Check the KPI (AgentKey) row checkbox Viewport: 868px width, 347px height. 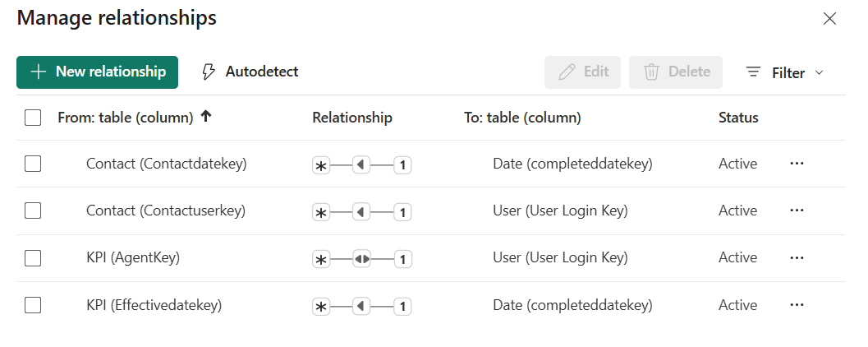[x=33, y=257]
